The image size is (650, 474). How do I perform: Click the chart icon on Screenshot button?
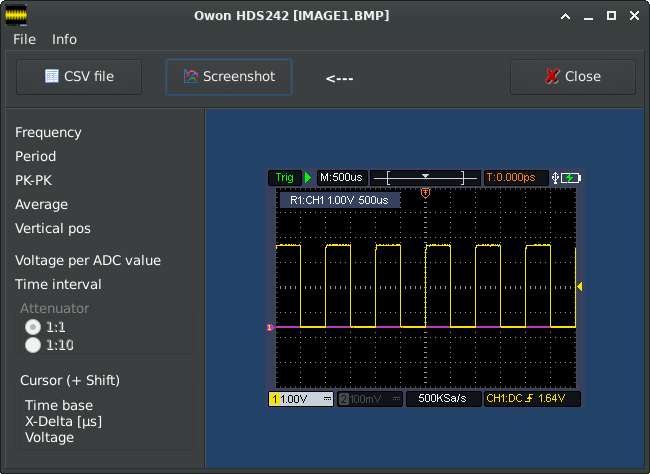(x=191, y=76)
